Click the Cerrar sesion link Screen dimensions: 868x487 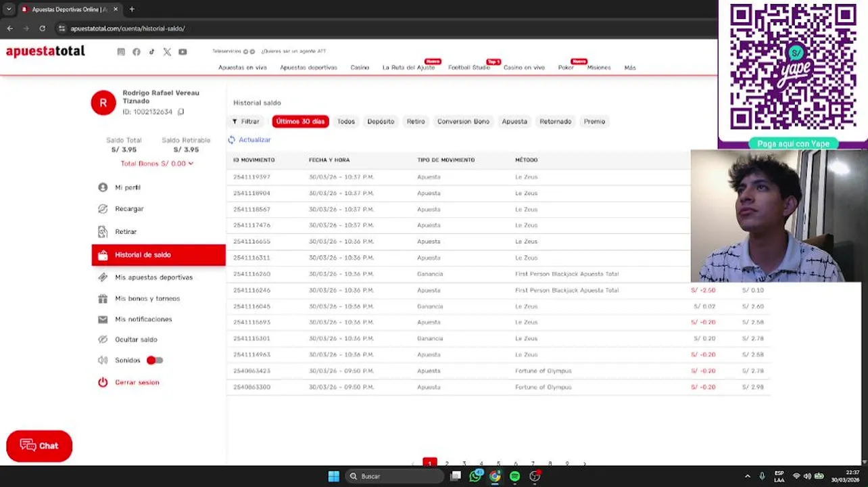pos(137,382)
